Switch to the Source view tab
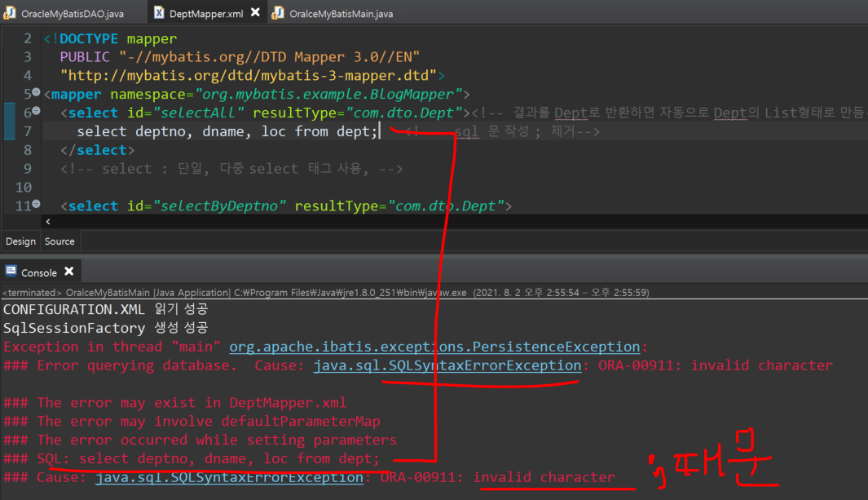The width and height of the screenshot is (868, 500). click(59, 241)
